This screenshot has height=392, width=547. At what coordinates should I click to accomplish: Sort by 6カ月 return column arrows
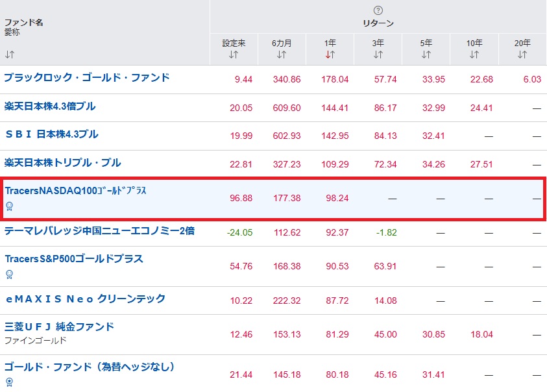point(282,55)
